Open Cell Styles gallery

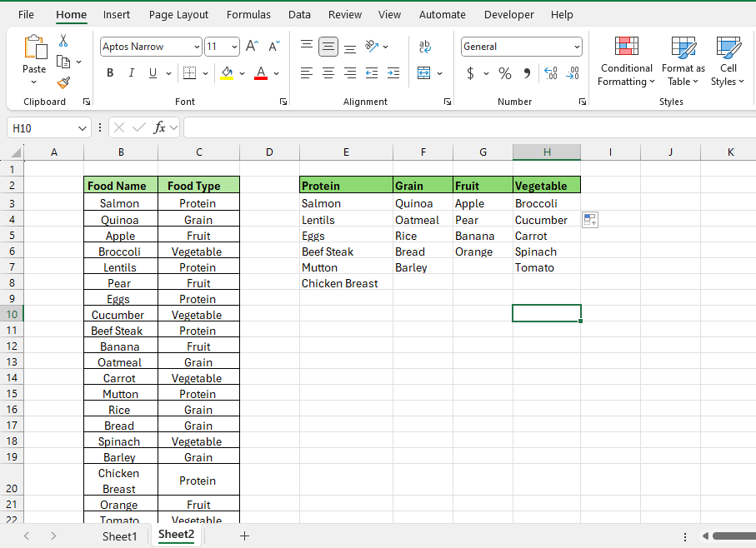[728, 61]
